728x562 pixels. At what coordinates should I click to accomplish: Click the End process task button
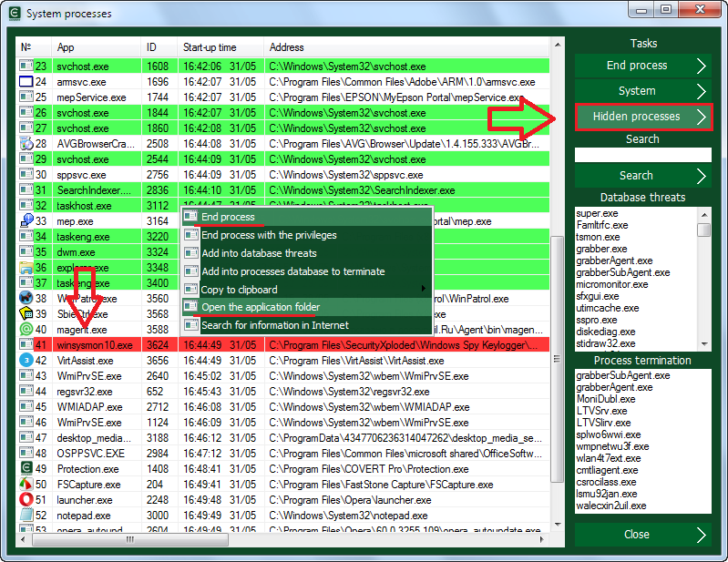[x=642, y=66]
